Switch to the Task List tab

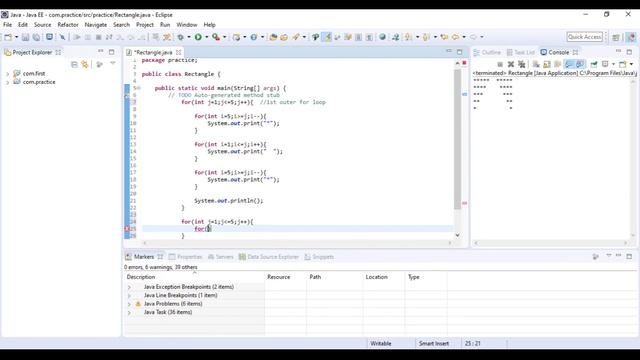coord(520,52)
